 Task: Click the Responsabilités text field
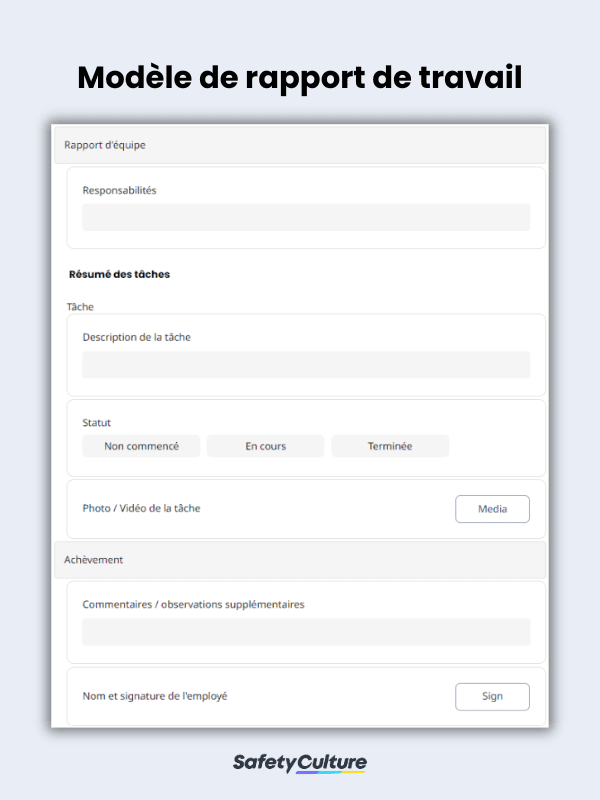coord(306,217)
